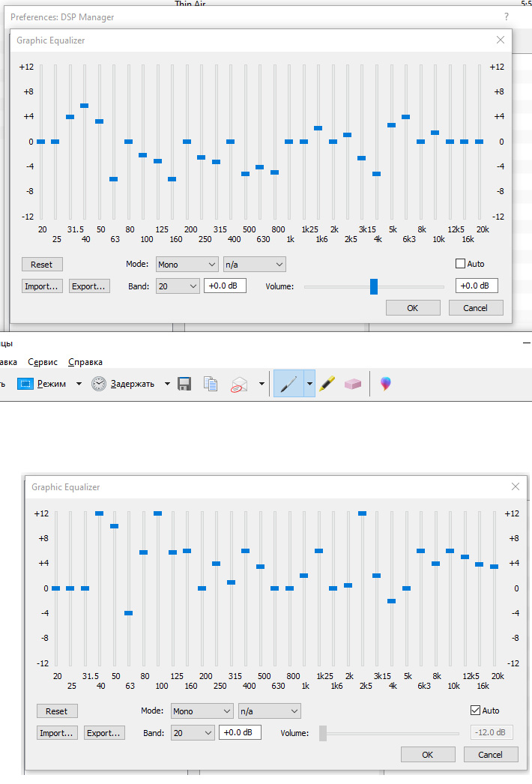Open the Задержать dropdown arrow

coord(167,384)
